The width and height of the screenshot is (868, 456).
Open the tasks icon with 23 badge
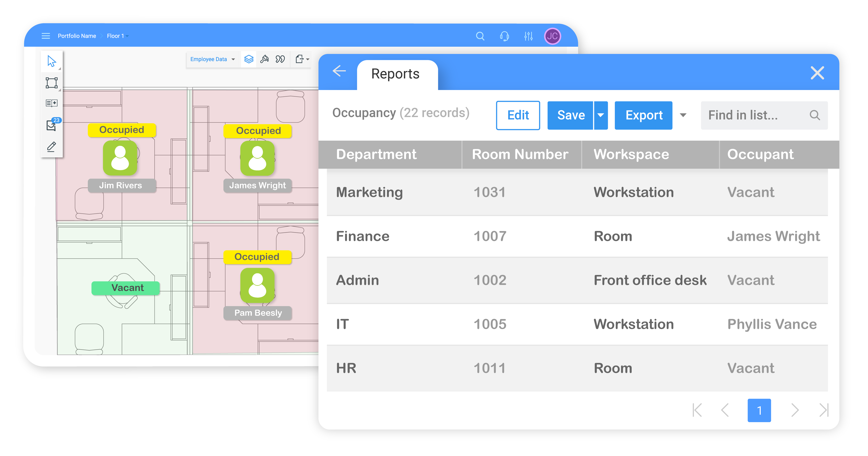[x=52, y=125]
